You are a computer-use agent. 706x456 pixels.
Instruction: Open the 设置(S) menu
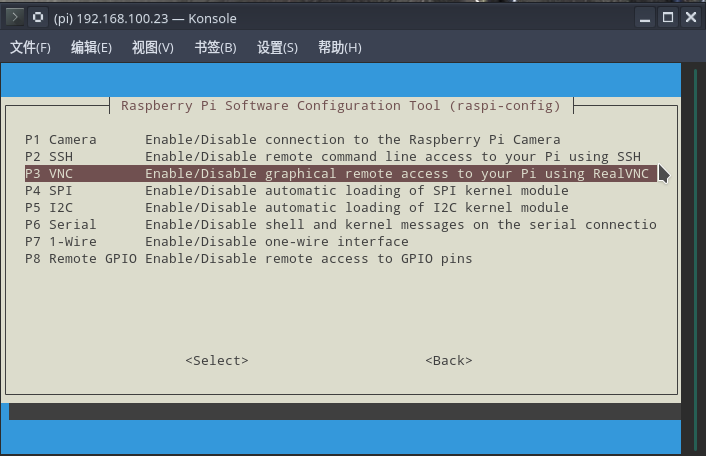click(x=277, y=47)
